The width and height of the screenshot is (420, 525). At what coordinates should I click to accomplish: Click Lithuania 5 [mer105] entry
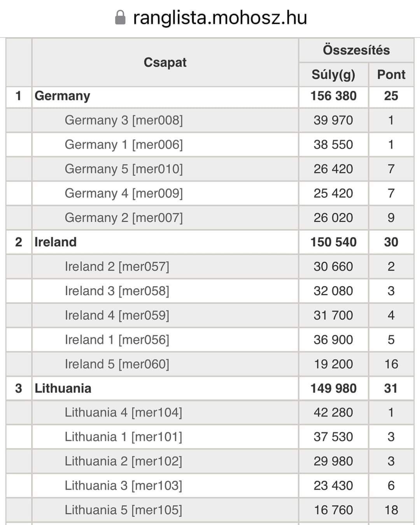pyautogui.click(x=123, y=510)
